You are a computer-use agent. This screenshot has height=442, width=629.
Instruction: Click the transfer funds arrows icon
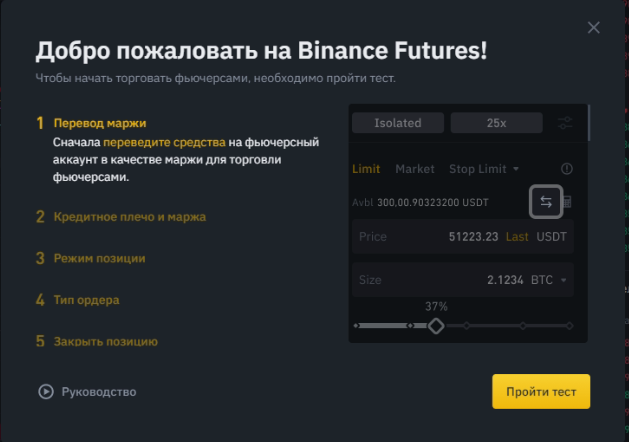[x=546, y=201]
